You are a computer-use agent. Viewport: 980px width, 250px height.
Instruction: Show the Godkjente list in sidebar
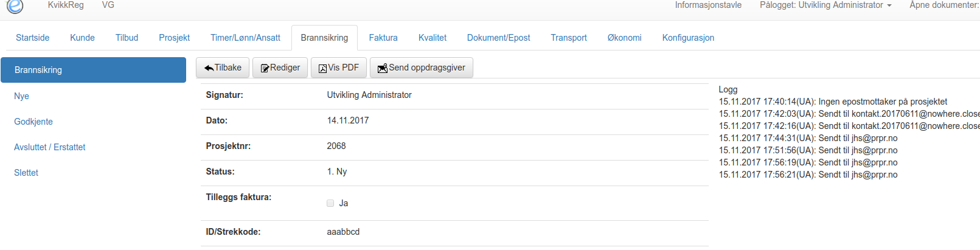(33, 122)
